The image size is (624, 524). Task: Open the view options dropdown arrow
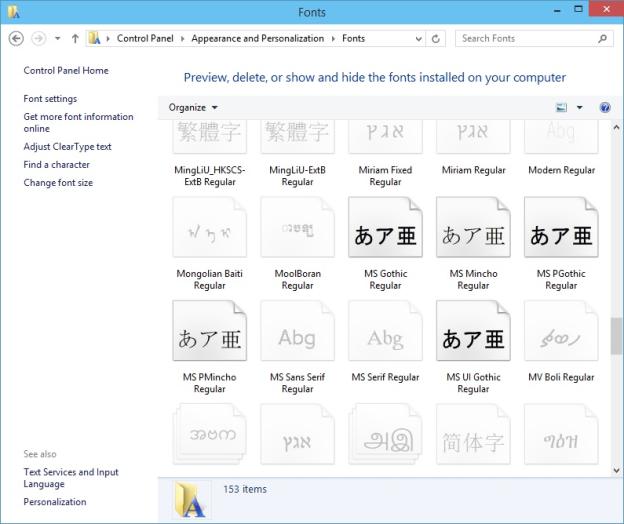pyautogui.click(x=579, y=107)
